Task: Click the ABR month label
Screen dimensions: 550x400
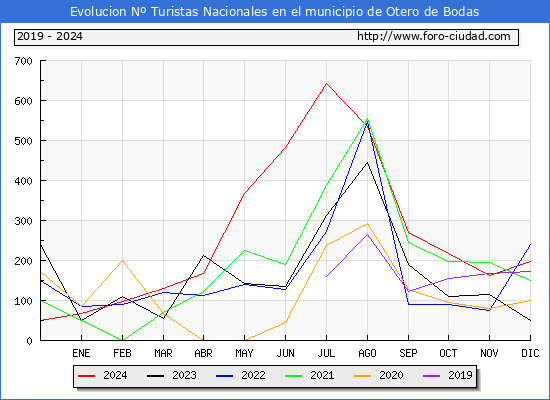Action: 203,353
